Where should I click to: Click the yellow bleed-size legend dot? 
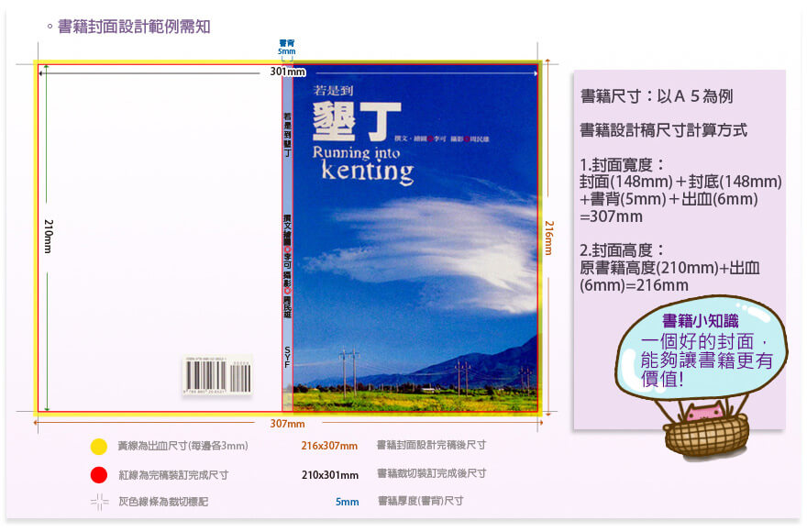(99, 447)
